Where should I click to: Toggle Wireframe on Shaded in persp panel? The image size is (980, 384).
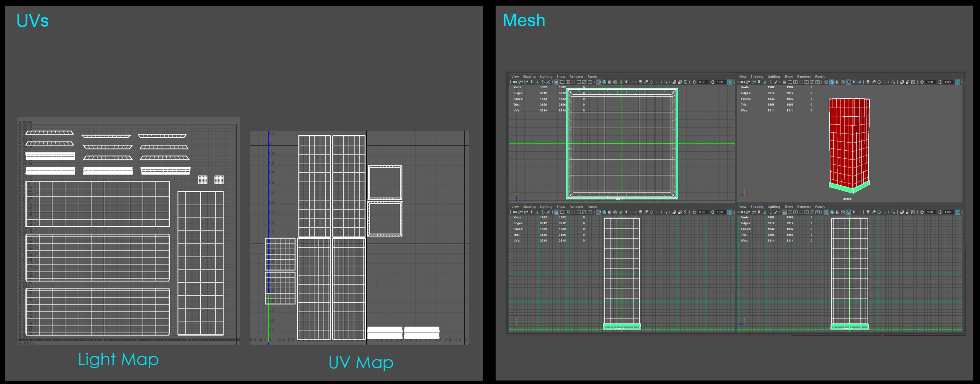[843, 82]
